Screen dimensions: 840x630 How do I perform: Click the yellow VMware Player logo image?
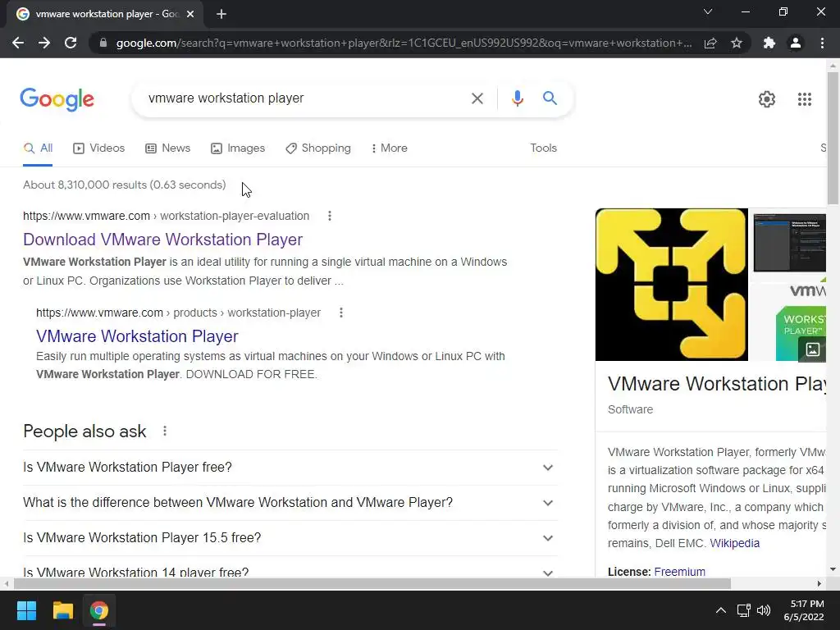[x=672, y=285]
